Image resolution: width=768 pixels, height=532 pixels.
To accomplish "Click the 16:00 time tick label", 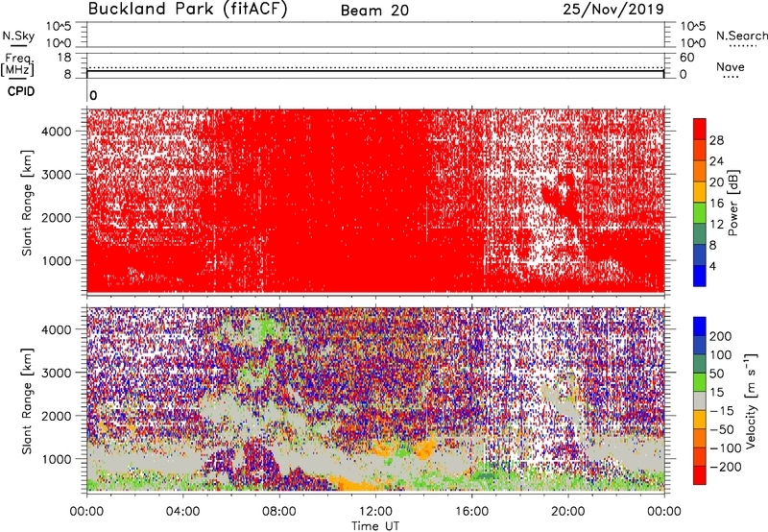I will [471, 512].
